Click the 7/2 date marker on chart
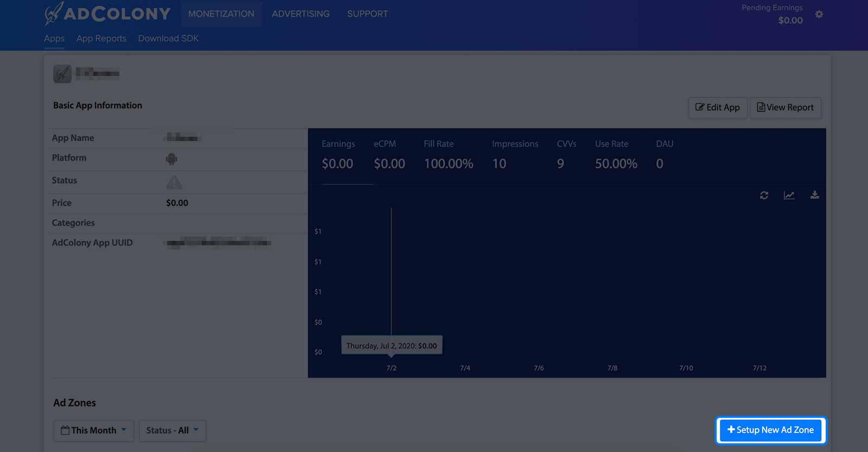 pos(391,368)
